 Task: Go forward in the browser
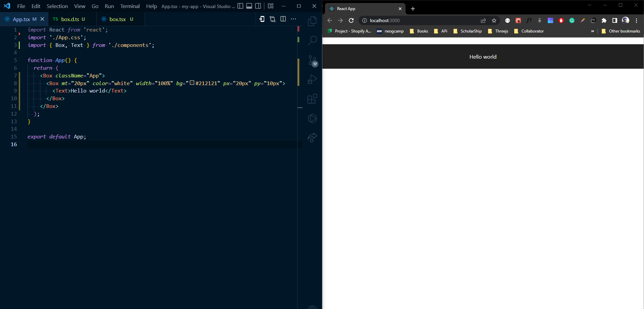click(340, 20)
